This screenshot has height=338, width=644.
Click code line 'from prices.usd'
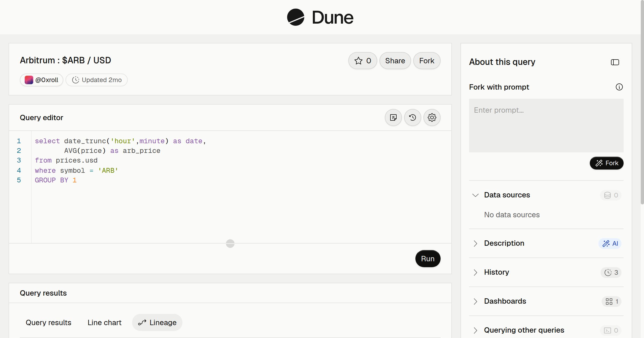(x=66, y=160)
